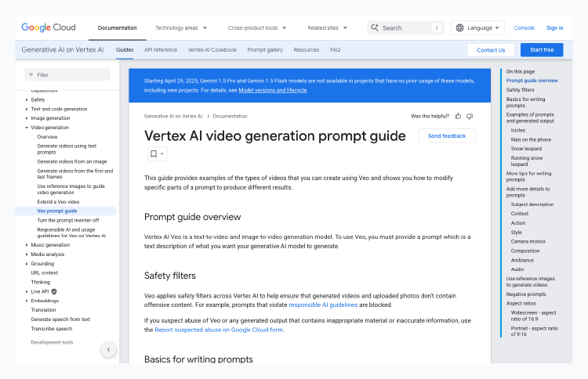This screenshot has width=588, height=379.
Task: Open Turn the prompt rewriter off
Action: point(68,220)
